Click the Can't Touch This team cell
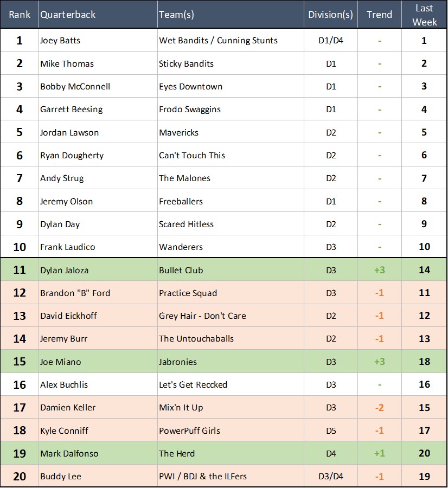This screenshot has height=488, width=448. pyautogui.click(x=192, y=156)
